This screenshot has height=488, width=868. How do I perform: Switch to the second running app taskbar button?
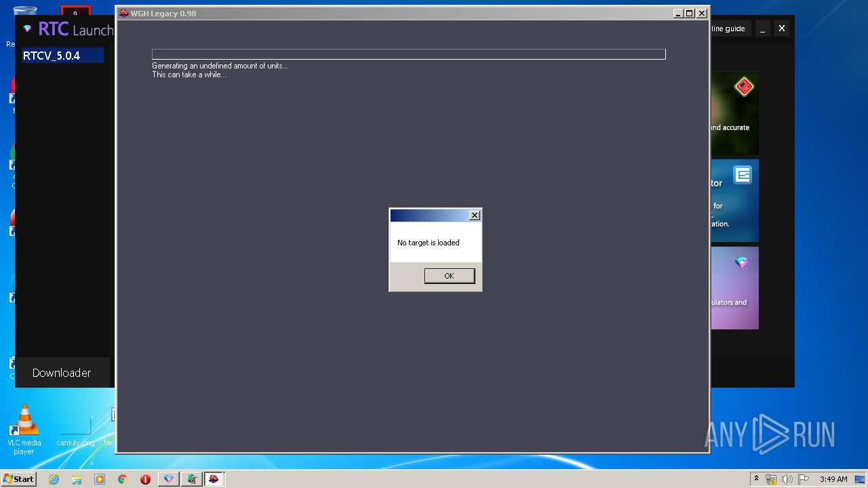192,479
